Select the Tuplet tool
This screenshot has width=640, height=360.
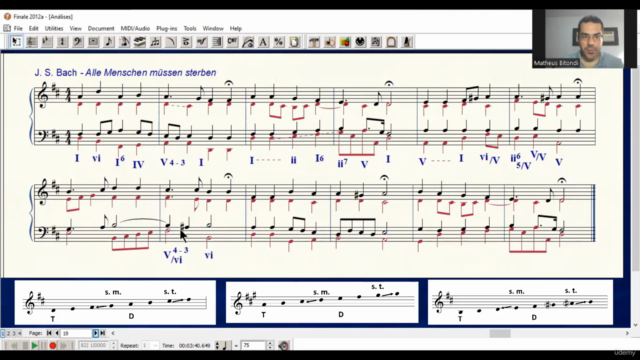click(156, 42)
